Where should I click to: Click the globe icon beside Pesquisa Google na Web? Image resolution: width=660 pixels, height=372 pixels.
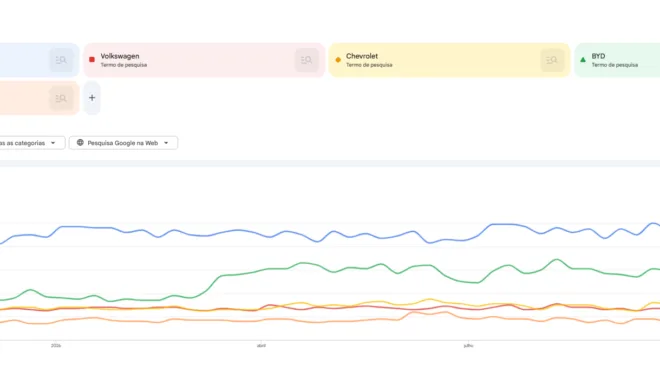80,143
